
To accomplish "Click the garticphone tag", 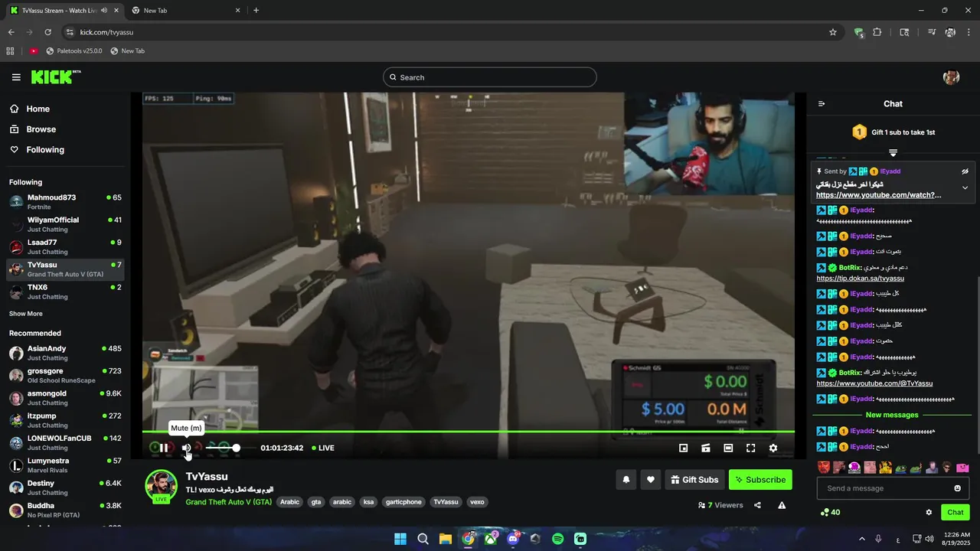I will (403, 502).
